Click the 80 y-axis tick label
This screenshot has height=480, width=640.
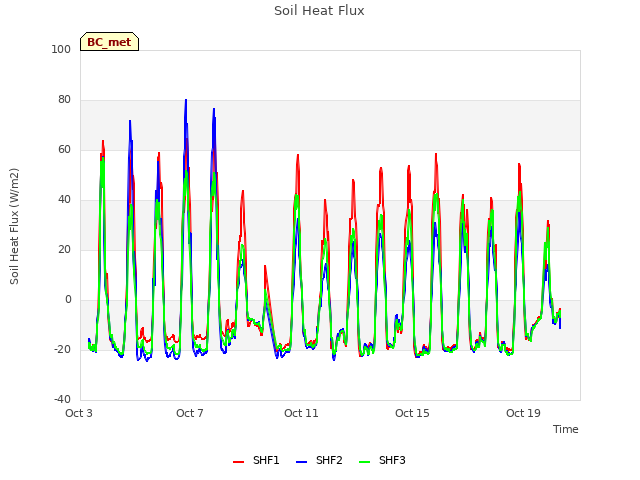point(64,100)
